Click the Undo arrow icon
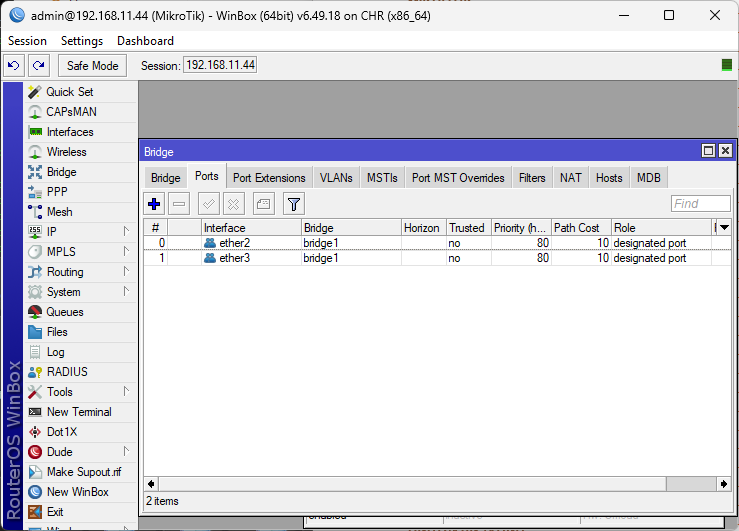This screenshot has height=531, width=739. click(14, 65)
